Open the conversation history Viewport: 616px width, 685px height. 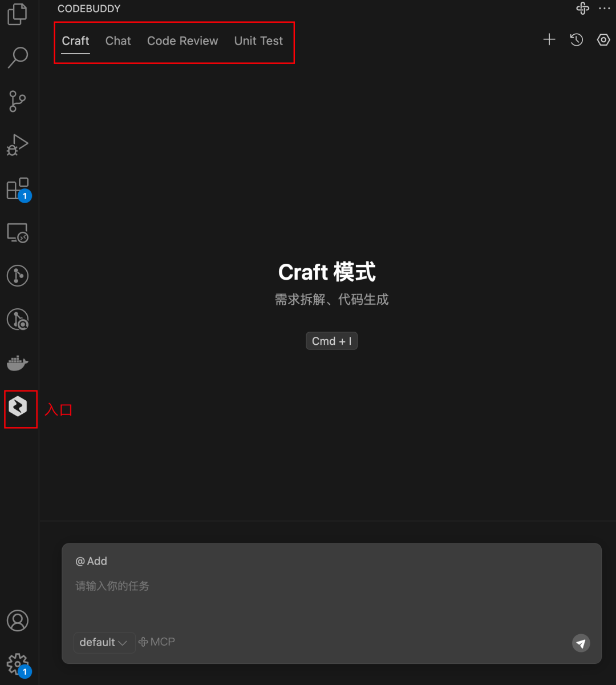click(577, 40)
